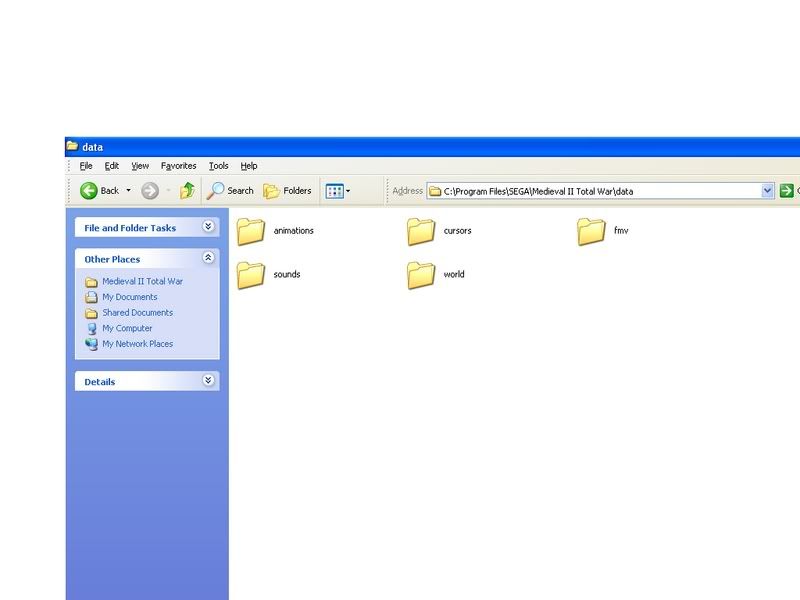Viewport: 800px width, 600px height.
Task: Click the fmv folder name label
Action: (x=621, y=231)
